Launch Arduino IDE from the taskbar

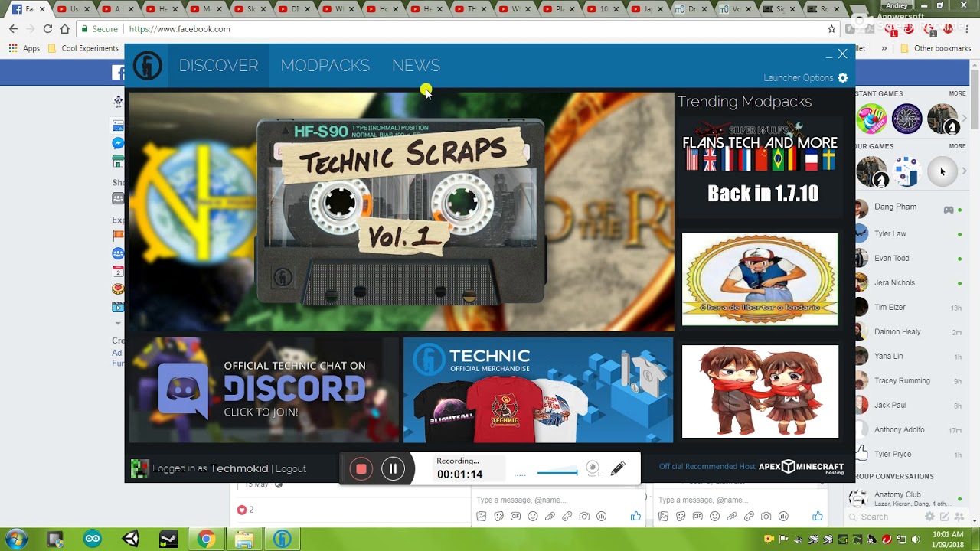tap(93, 539)
